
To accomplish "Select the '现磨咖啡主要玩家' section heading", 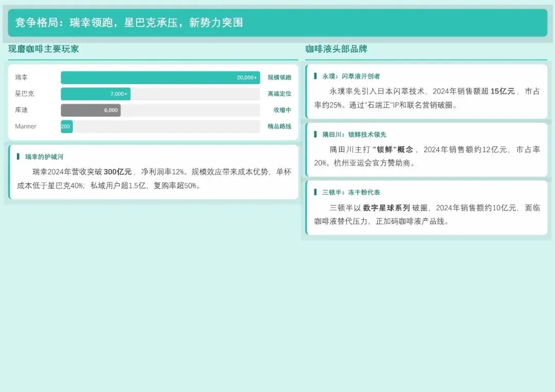I will coord(44,49).
